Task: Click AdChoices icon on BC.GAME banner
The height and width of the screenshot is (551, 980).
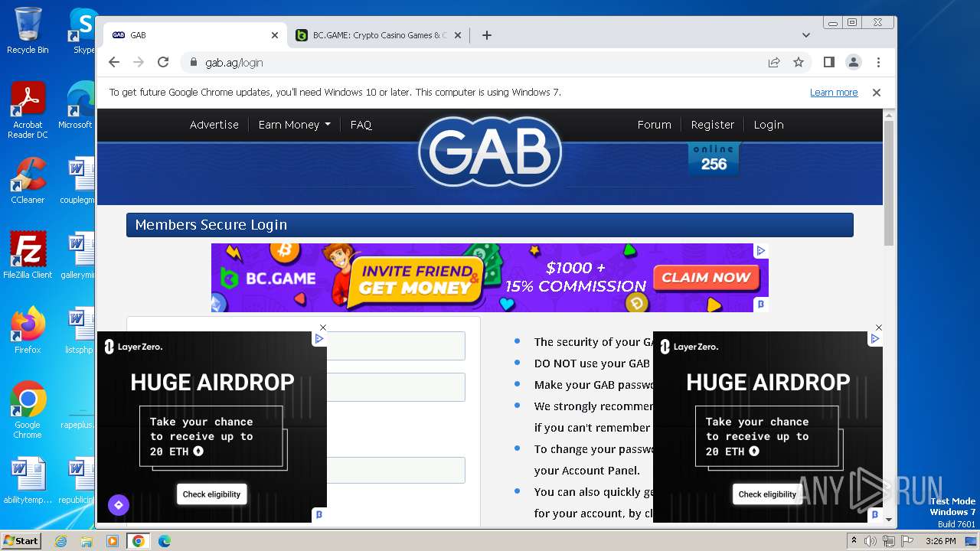Action: [761, 250]
